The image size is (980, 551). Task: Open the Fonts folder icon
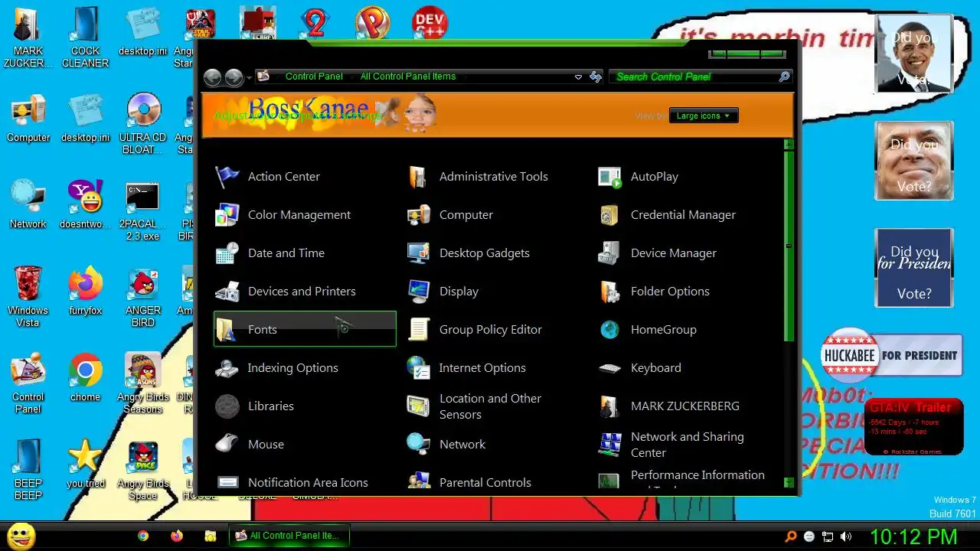(x=227, y=330)
